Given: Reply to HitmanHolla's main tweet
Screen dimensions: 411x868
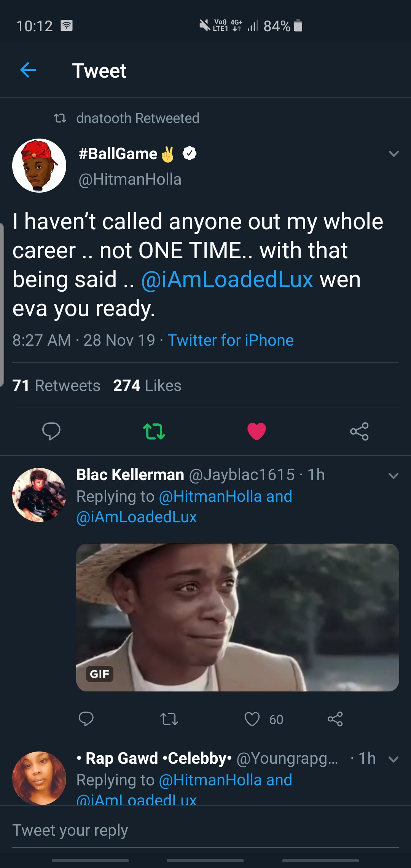Looking at the screenshot, I should point(51,431).
